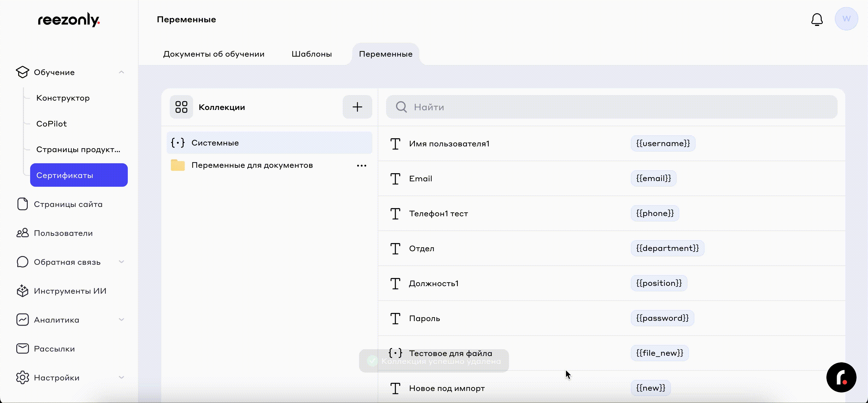Open the Reezonly chat widget button
Screen dimensions: 868x403
point(841,377)
